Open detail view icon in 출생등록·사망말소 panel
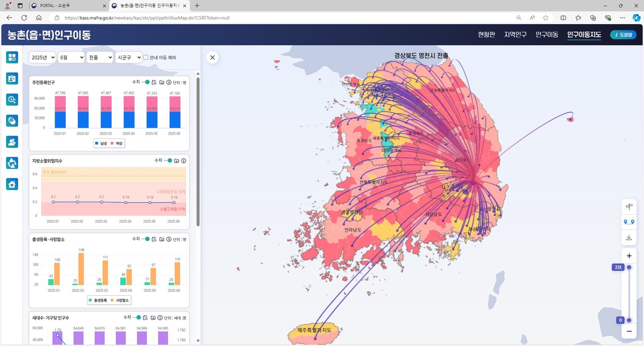644x346 pixels. click(x=154, y=239)
